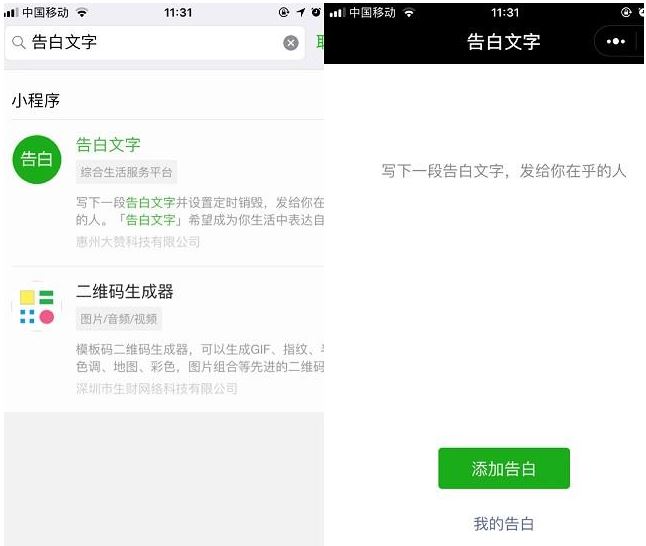This screenshot has height=546, width=646.
Task: Click the 告白文字 black title bar text
Action: [503, 42]
